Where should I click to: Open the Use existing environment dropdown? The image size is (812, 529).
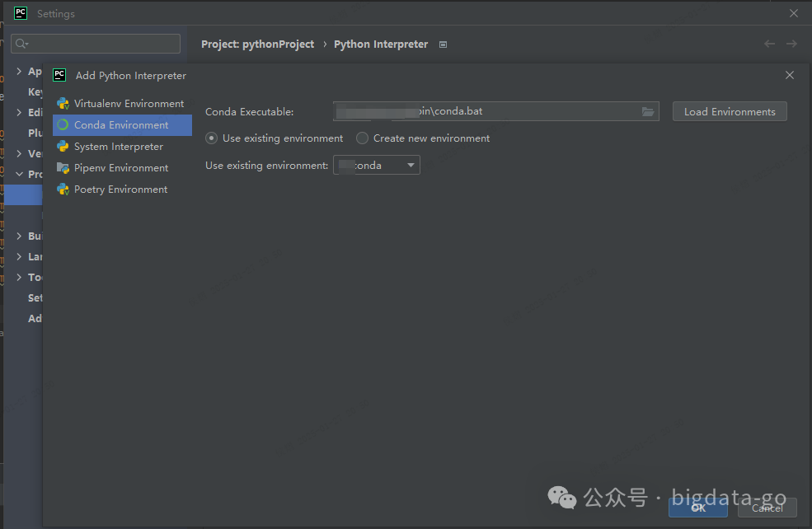(x=377, y=165)
